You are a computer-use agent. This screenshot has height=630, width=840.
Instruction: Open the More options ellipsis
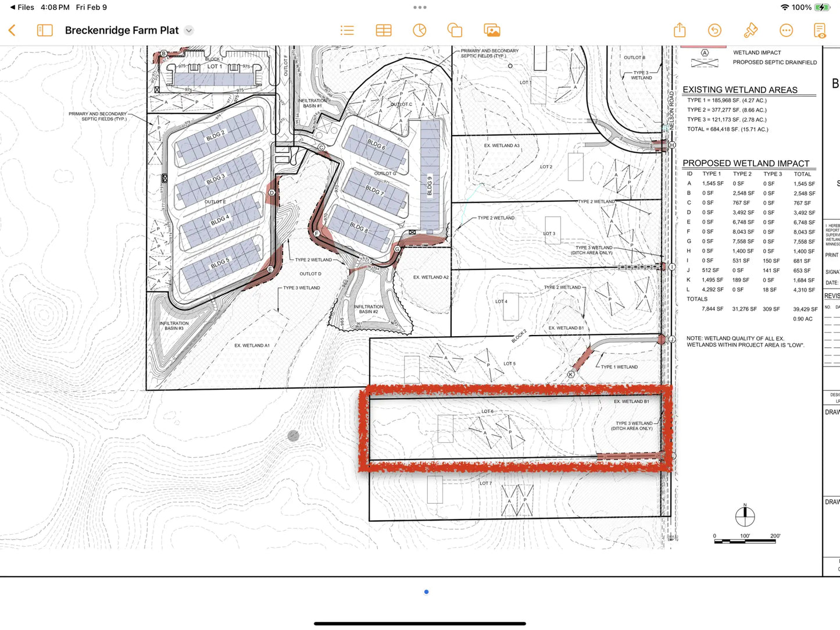pyautogui.click(x=786, y=30)
